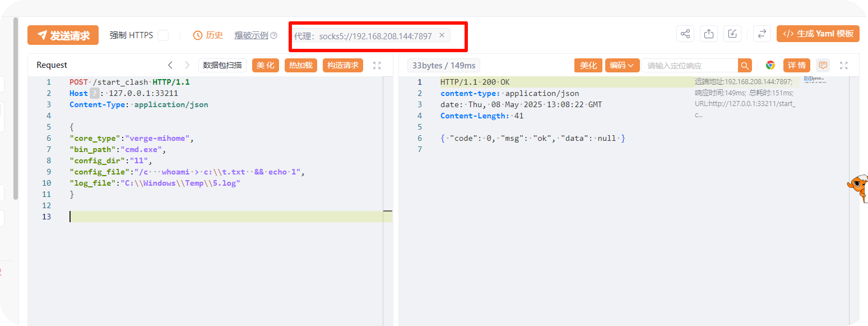This screenshot has height=326, width=868.
Task: Click the export upload icon
Action: click(709, 34)
